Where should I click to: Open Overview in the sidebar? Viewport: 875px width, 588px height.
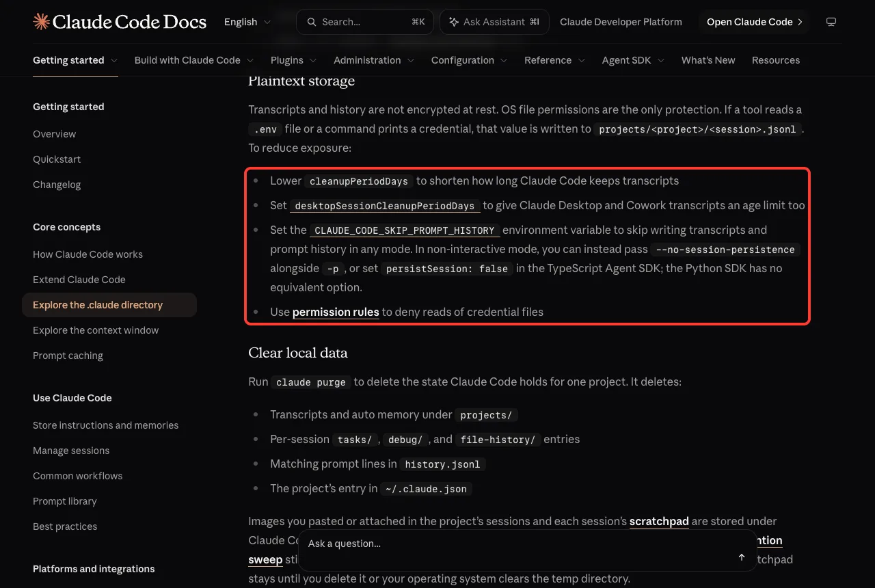(55, 134)
